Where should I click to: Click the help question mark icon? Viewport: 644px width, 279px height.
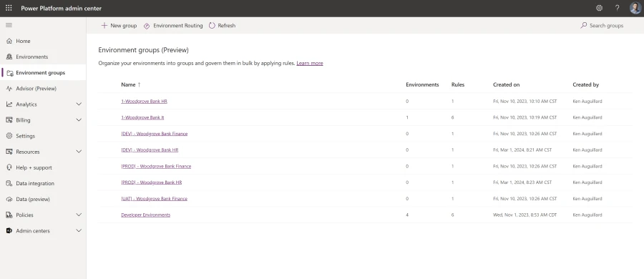(x=617, y=8)
